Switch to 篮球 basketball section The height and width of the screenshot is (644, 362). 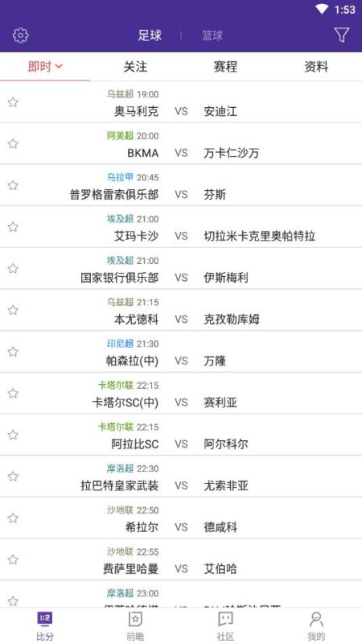[212, 35]
